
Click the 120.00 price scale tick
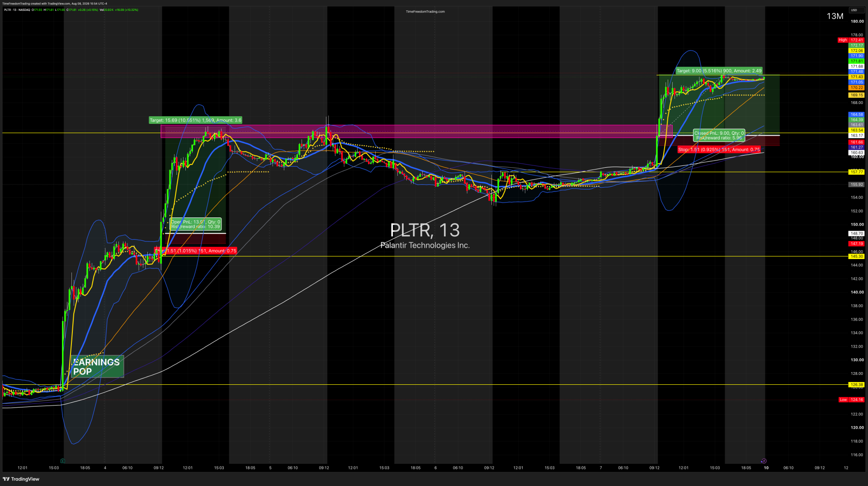pos(857,428)
